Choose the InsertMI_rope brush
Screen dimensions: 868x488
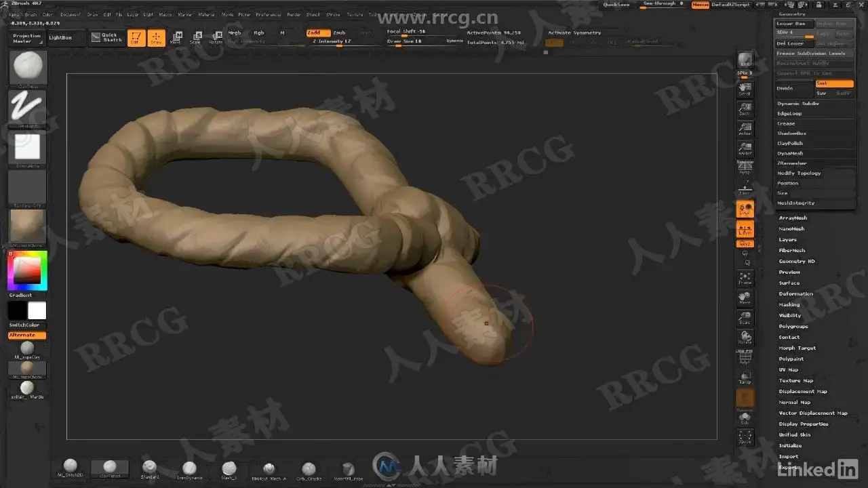(x=349, y=469)
